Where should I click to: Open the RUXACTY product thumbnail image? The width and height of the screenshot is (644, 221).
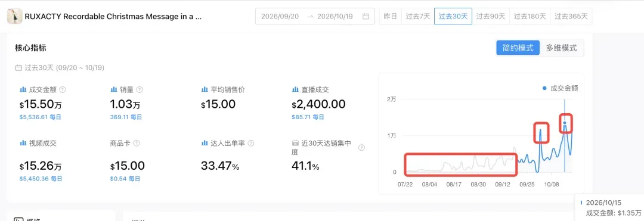[15, 17]
